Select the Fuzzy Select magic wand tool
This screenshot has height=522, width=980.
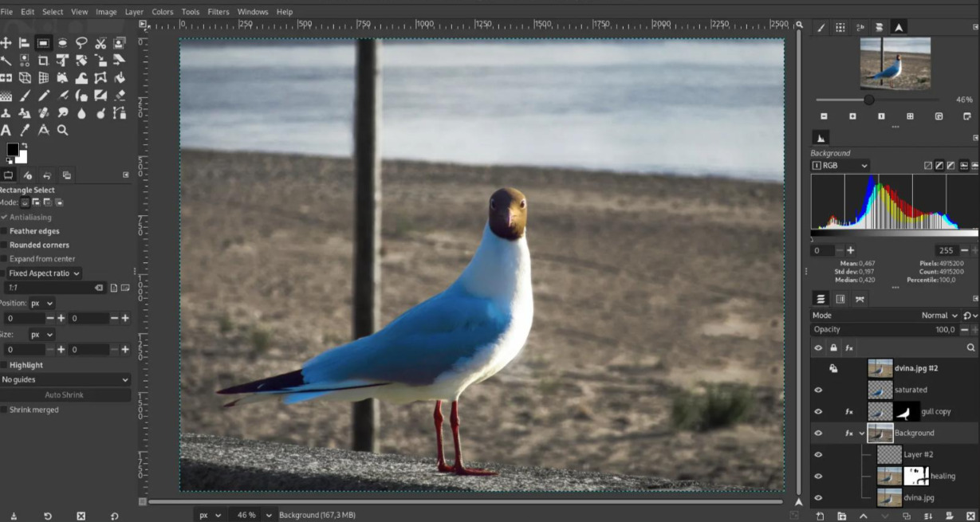click(x=6, y=61)
